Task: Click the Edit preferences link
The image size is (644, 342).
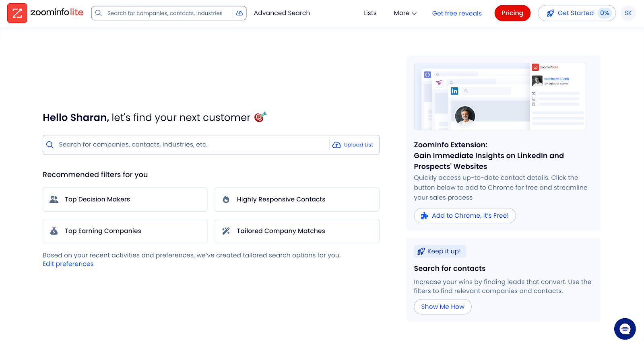Action: 68,264
